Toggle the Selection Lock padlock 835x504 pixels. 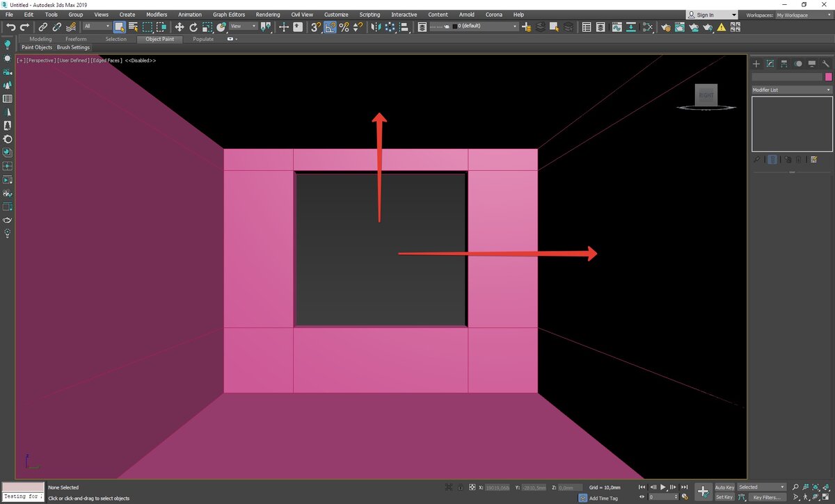(x=460, y=487)
